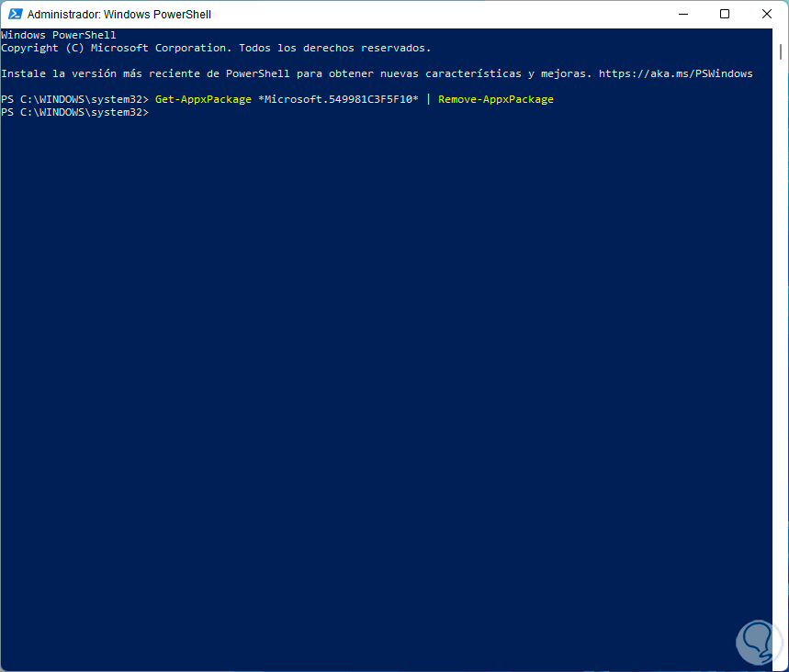The width and height of the screenshot is (789, 672).
Task: Click the Windows PowerShell header line
Action: (59, 35)
